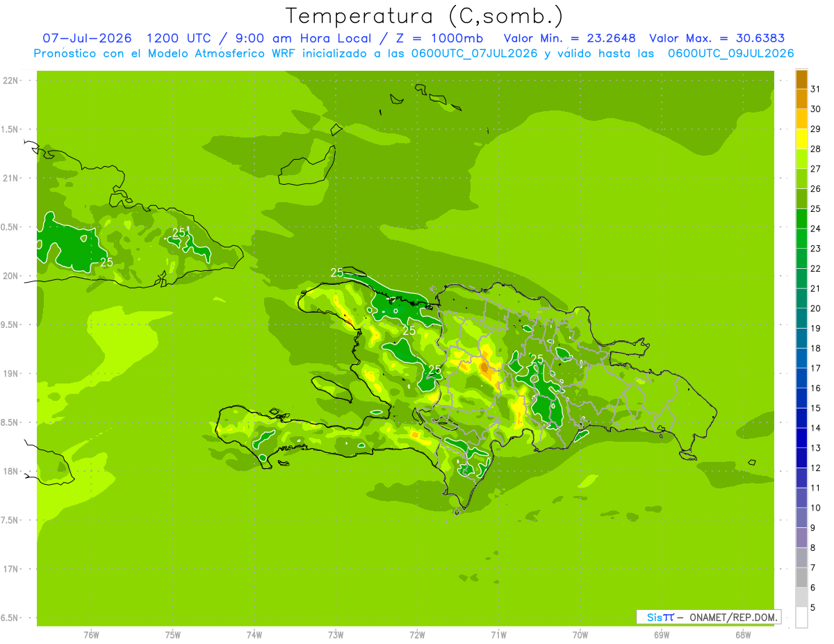Click the Valor Min. = 23.2648 text
The image size is (834, 644).
[569, 38]
